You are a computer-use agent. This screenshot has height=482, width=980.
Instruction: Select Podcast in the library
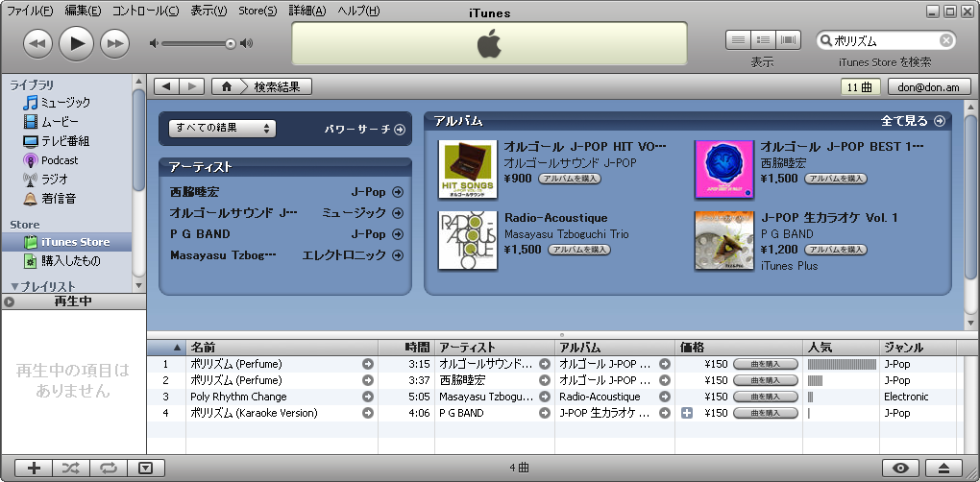pos(60,160)
